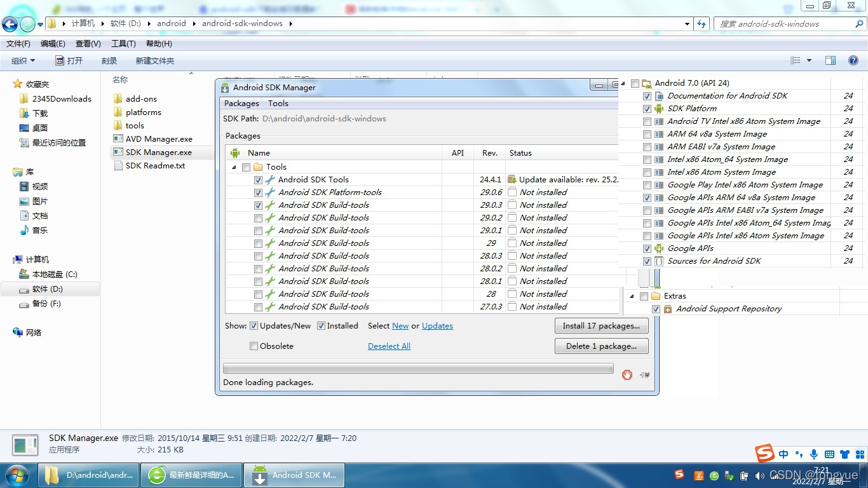The height and width of the screenshot is (488, 868).
Task: Toggle the Tools group checkbox
Action: [247, 167]
